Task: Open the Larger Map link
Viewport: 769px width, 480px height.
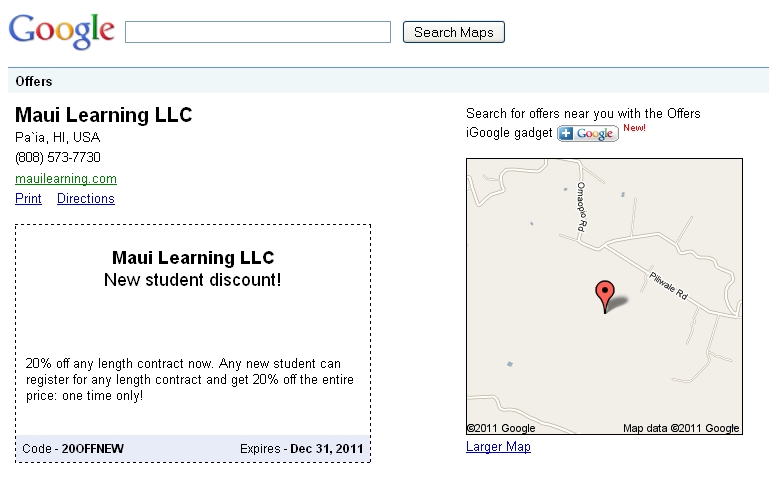Action: pyautogui.click(x=498, y=447)
